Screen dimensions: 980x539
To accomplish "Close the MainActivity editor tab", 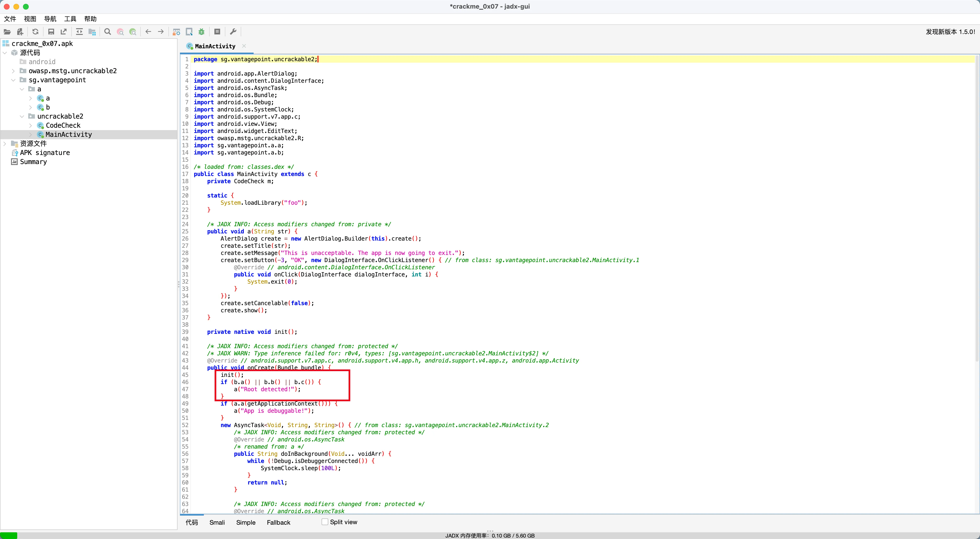I will [244, 46].
